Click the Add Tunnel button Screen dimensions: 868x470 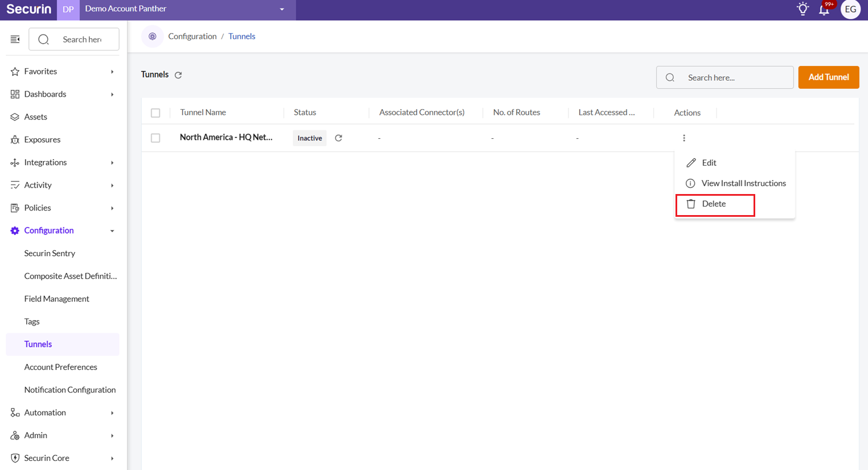[x=829, y=77]
